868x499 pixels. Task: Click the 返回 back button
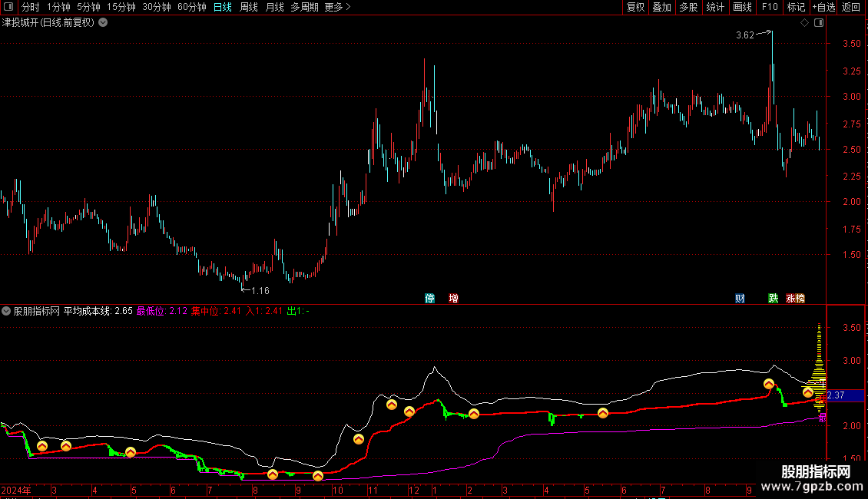click(x=851, y=7)
